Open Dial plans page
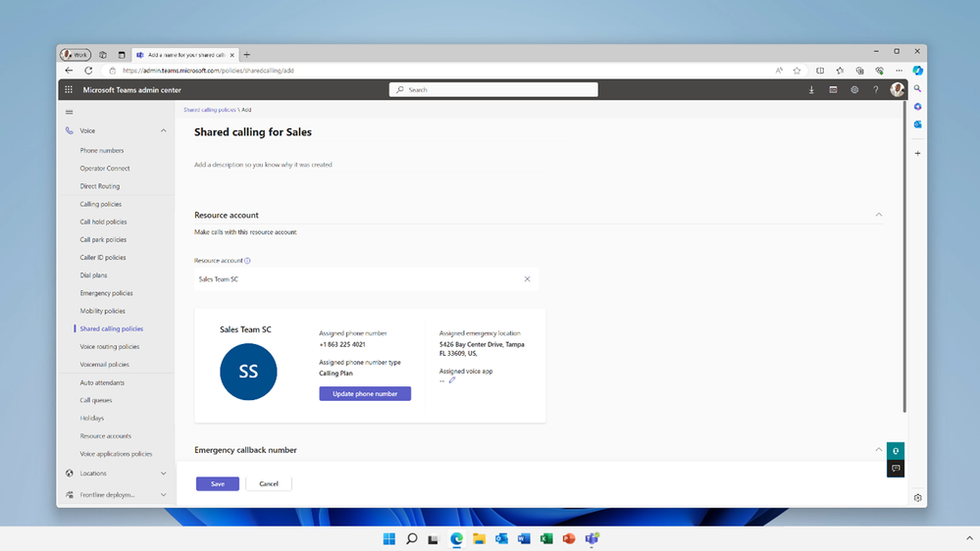 tap(94, 275)
